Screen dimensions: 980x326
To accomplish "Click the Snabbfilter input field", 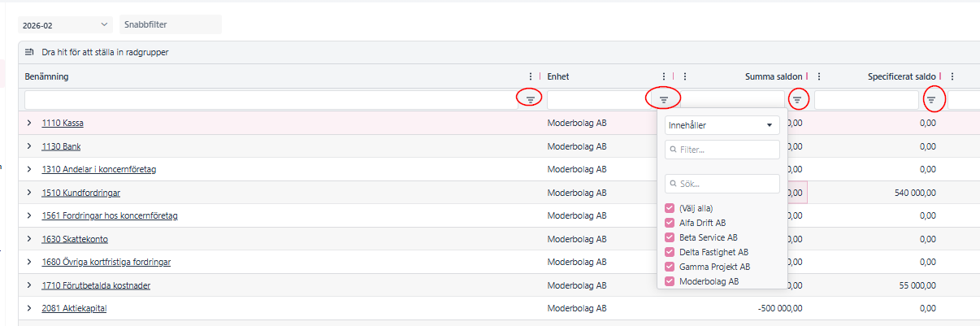I will click(170, 25).
